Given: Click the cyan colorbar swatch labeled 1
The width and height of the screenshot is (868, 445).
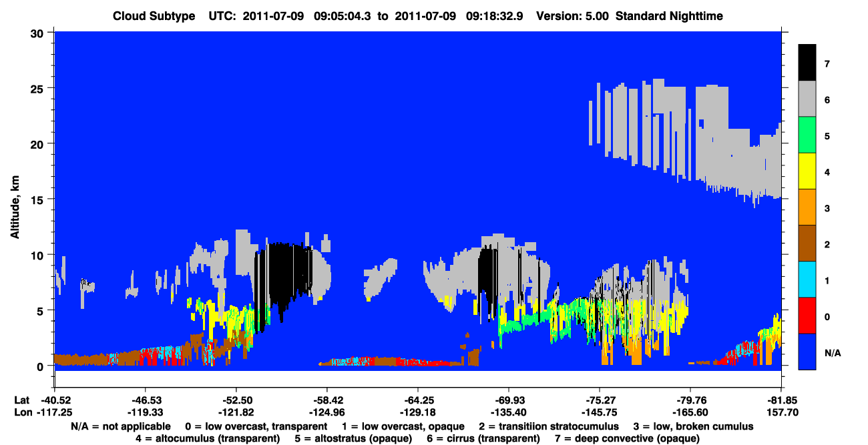Looking at the screenshot, I should (807, 280).
